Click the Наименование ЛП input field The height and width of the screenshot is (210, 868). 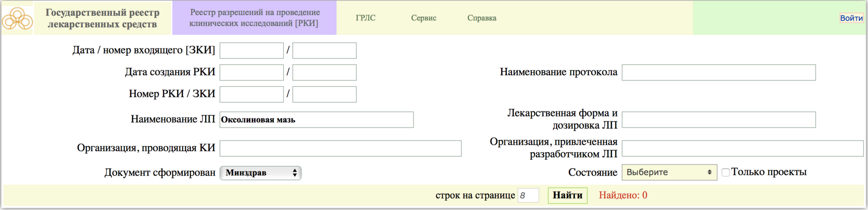click(x=316, y=120)
